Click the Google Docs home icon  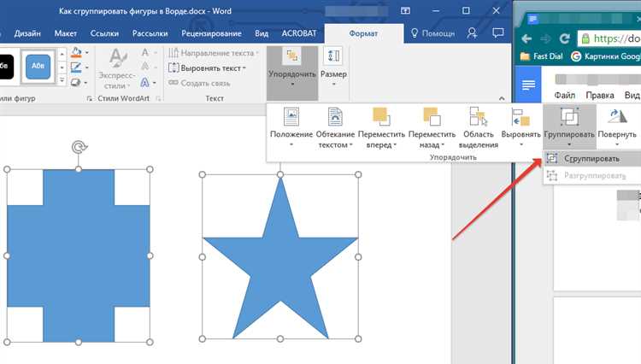528,85
